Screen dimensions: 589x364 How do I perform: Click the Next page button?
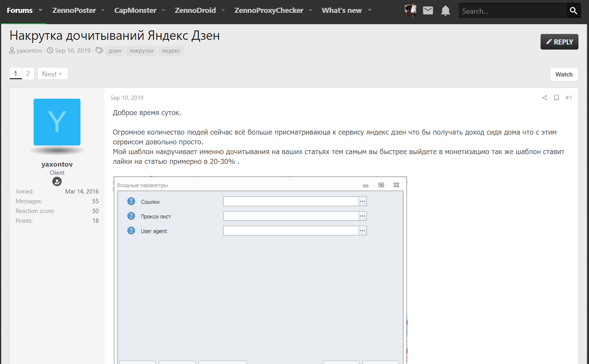pos(53,73)
